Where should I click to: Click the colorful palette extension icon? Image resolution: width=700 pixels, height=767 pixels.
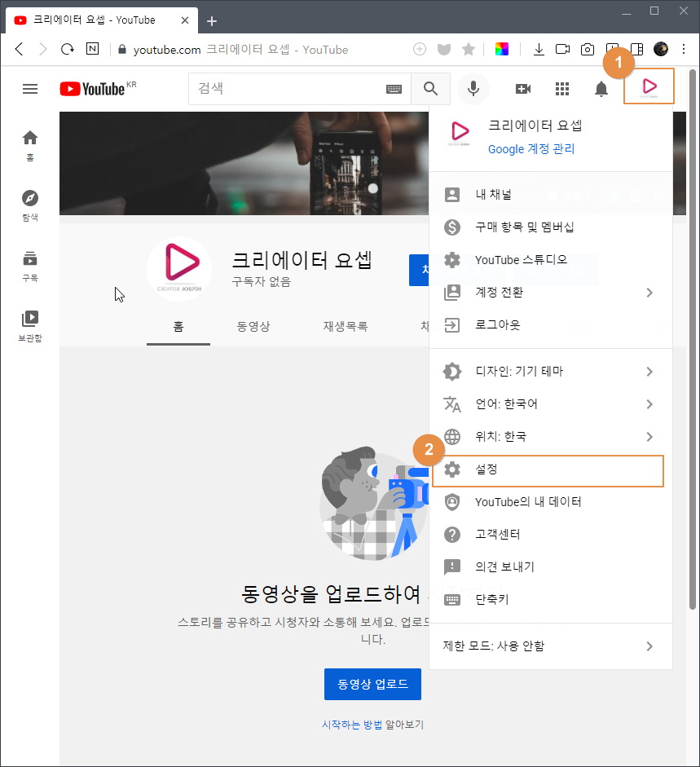tap(501, 49)
